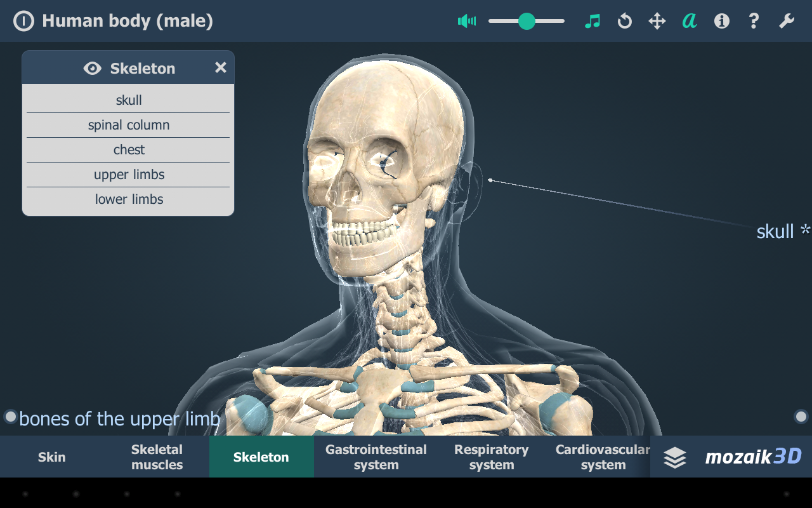Select the move/pan arrows icon
The height and width of the screenshot is (508, 812).
[657, 20]
